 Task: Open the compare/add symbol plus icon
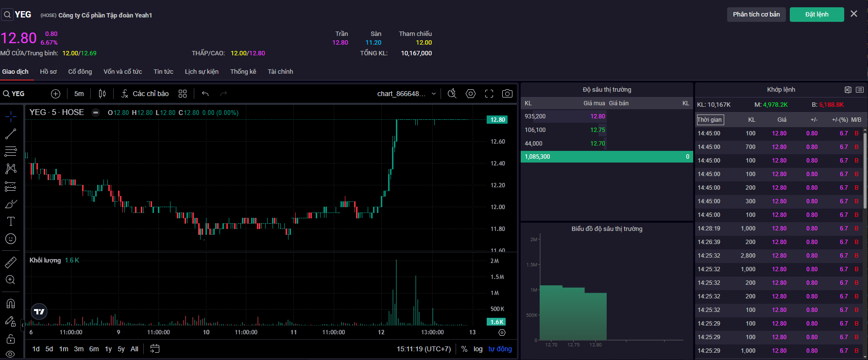[x=55, y=94]
